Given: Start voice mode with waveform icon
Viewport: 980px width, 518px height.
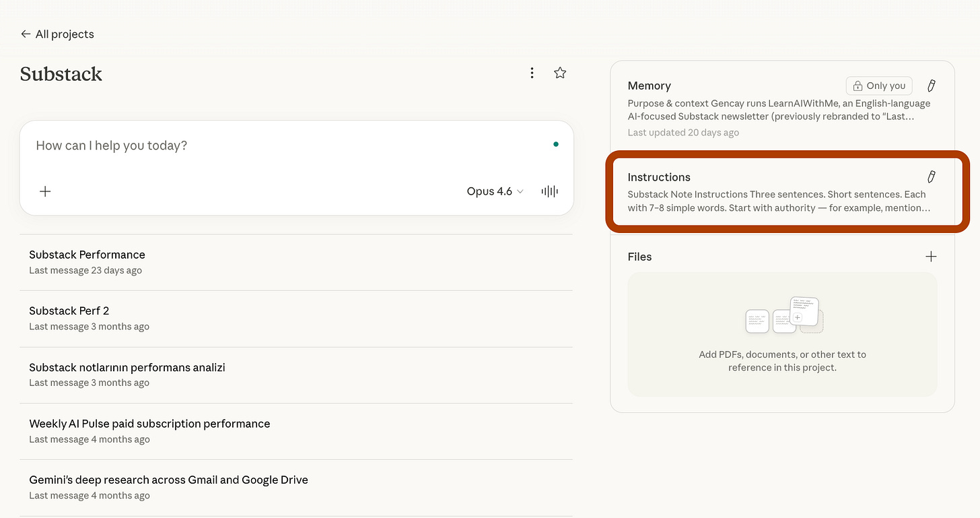Looking at the screenshot, I should click(550, 191).
